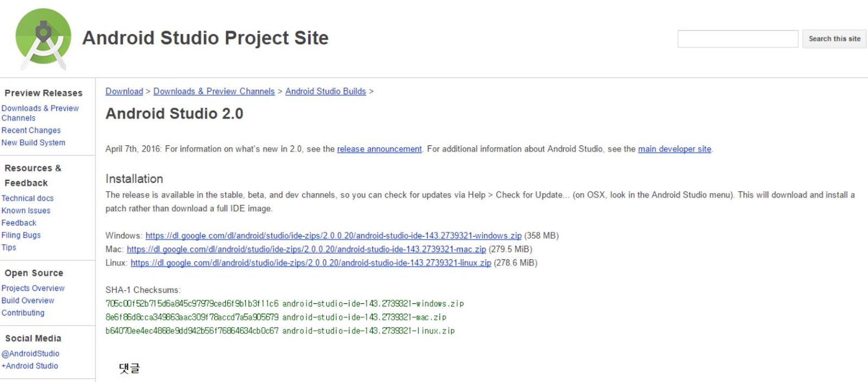Open Technical docs sidebar link

[27, 199]
